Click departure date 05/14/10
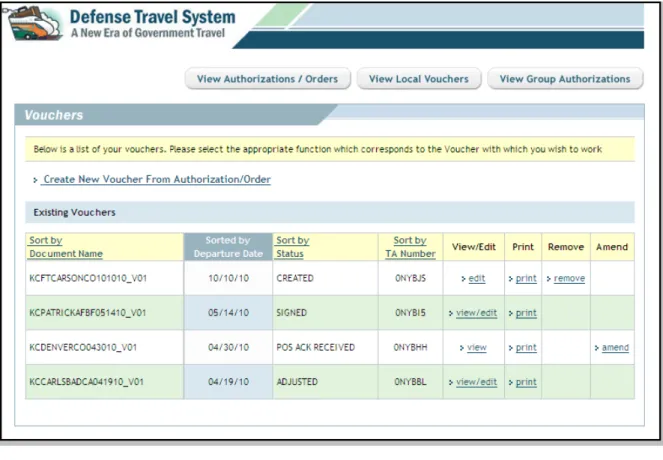The width and height of the screenshot is (663, 460). point(228,313)
